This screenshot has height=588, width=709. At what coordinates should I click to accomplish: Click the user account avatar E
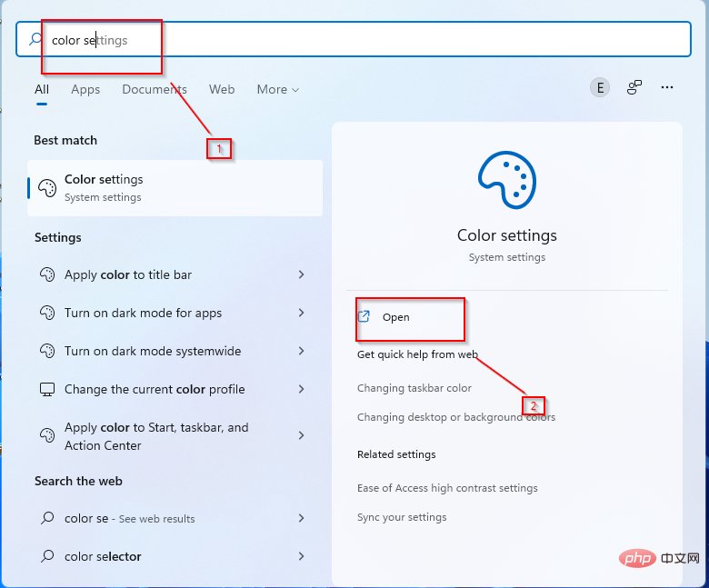click(599, 87)
